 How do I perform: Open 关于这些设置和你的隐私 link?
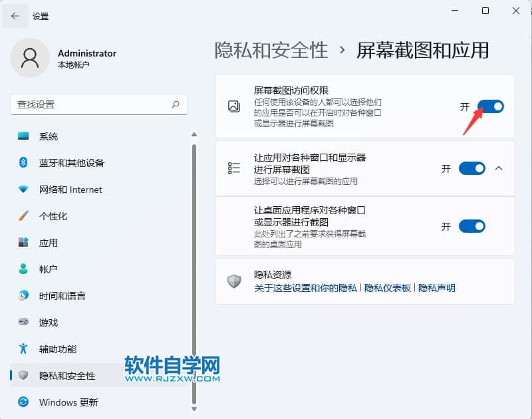pyautogui.click(x=306, y=288)
